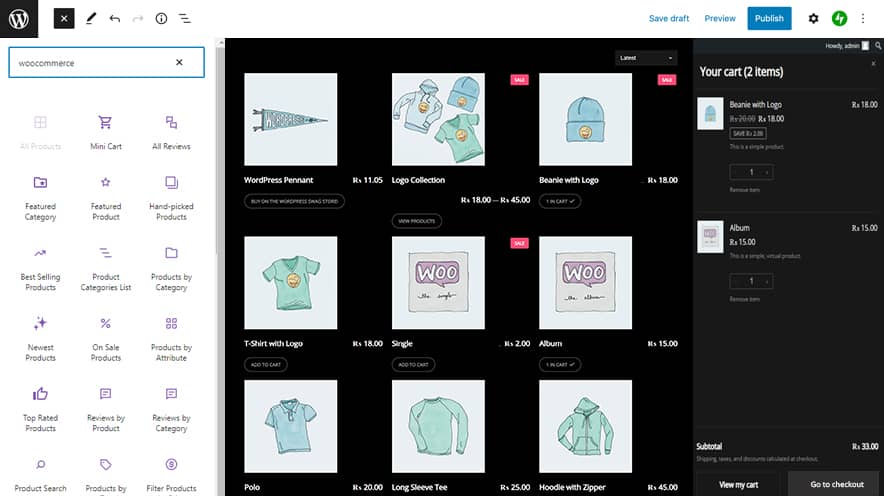The image size is (884, 496).
Task: Insert the Featured Category block
Action: pyautogui.click(x=41, y=198)
